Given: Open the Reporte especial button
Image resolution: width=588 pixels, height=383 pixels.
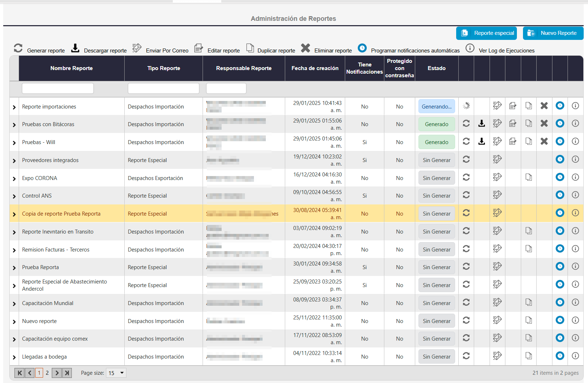Looking at the screenshot, I should tap(486, 33).
